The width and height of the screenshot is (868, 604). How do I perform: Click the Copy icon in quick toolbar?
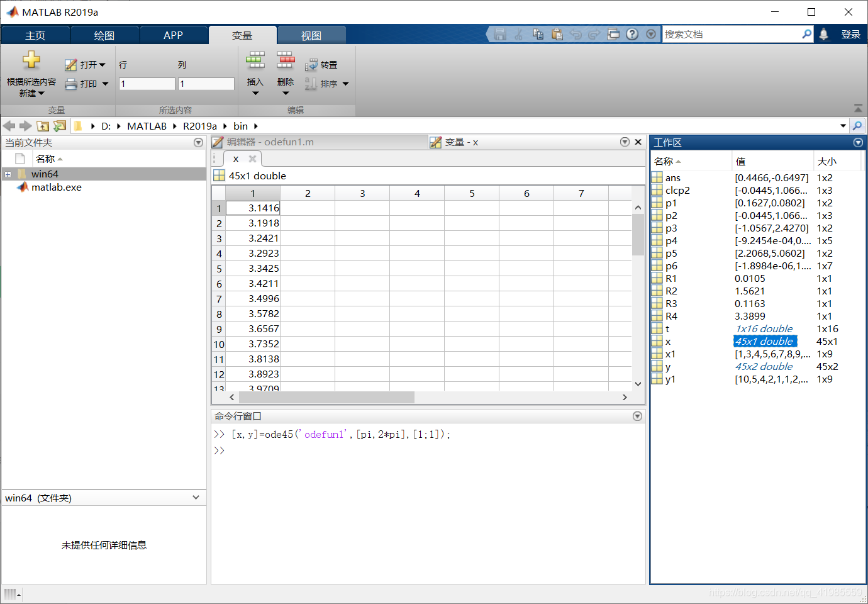tap(538, 35)
